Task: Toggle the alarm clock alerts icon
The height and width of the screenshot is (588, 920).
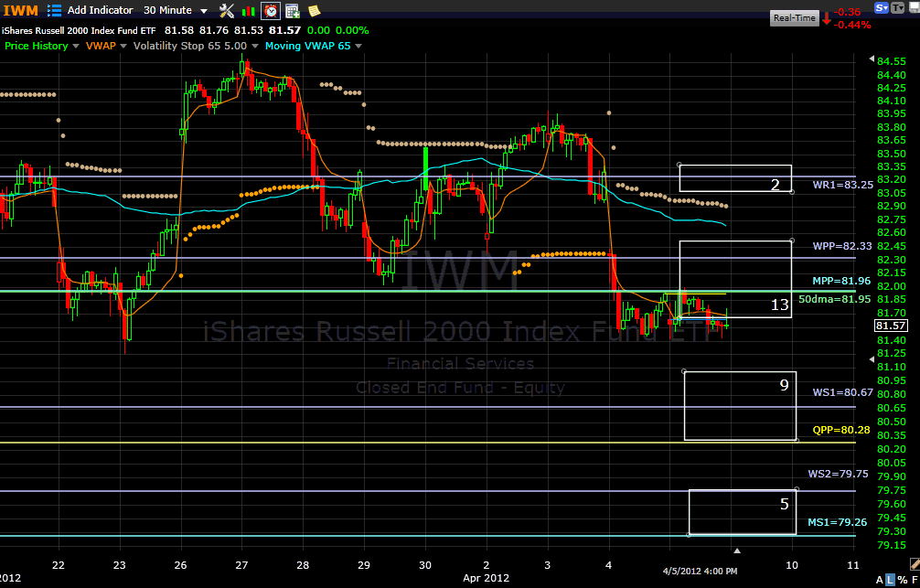Action: (271, 10)
